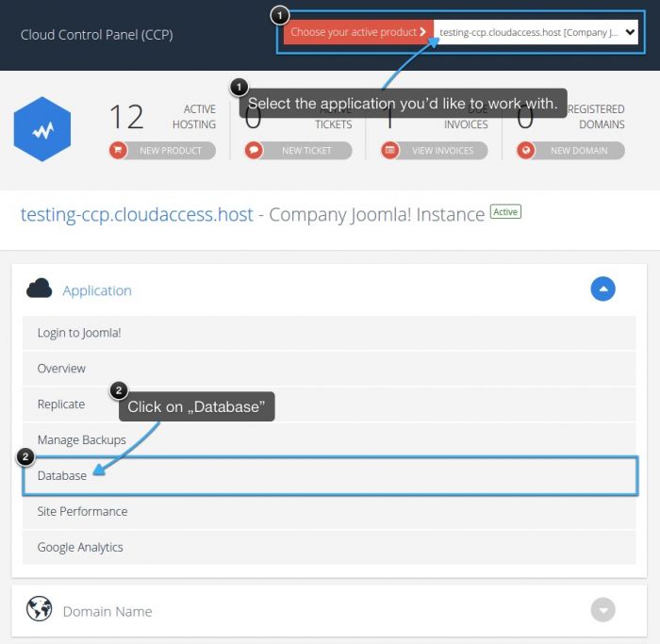The height and width of the screenshot is (644, 660).
Task: Click the New Domain globe icon
Action: [526, 150]
